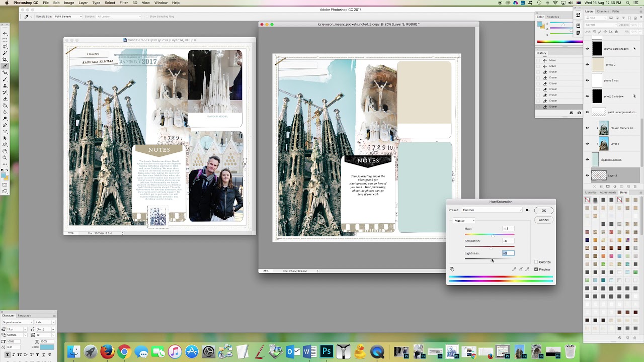Select the History Brush tool

[5, 92]
